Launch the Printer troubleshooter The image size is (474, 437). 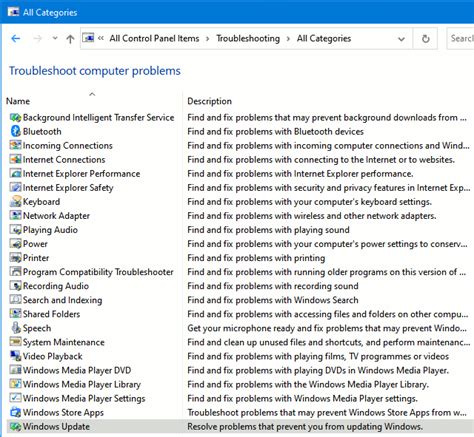(x=36, y=258)
